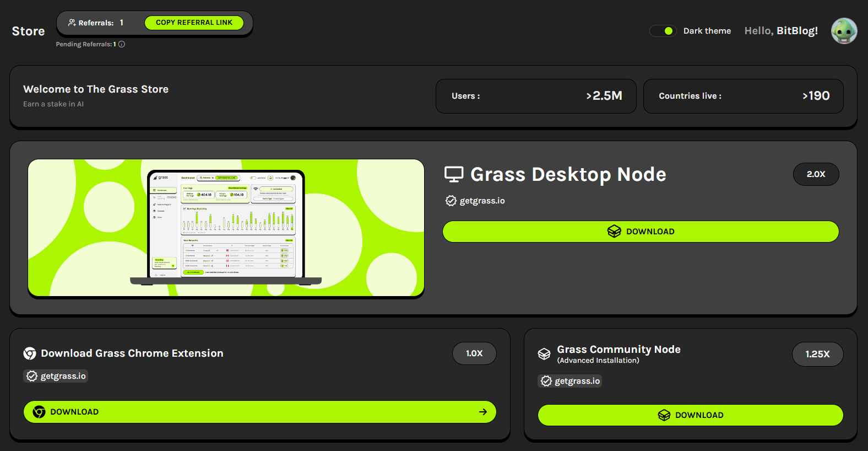868x451 pixels.
Task: Click the 2.0X multiplier badge
Action: (816, 174)
